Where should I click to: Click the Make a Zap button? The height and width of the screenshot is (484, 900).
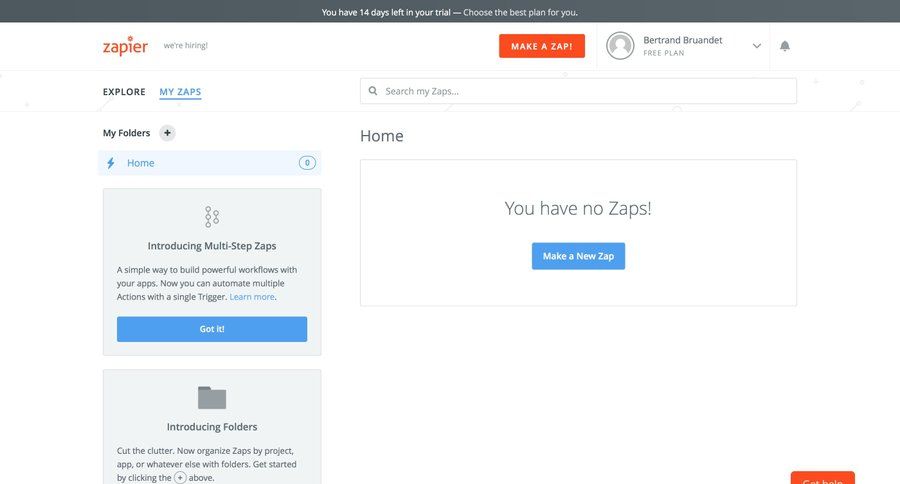pos(542,46)
